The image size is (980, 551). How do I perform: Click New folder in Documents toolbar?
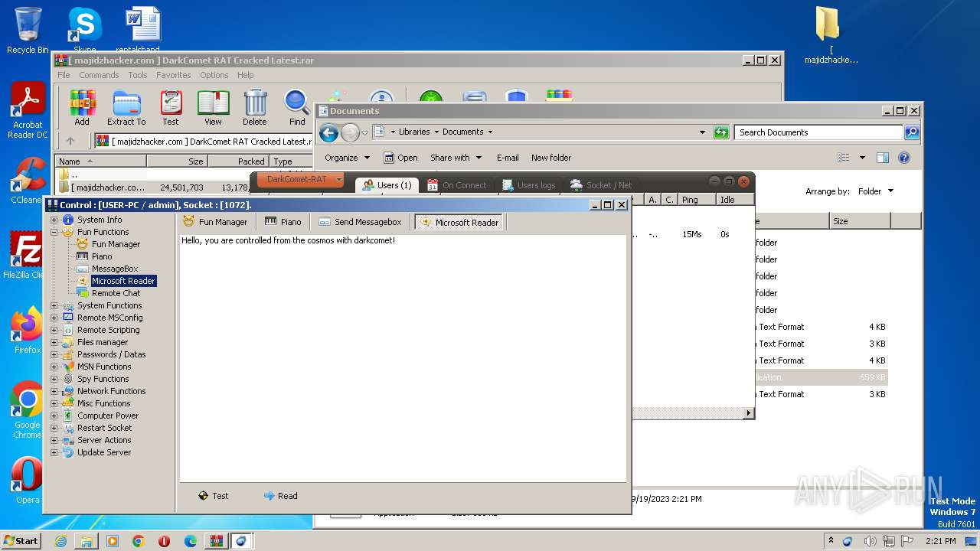point(551,158)
